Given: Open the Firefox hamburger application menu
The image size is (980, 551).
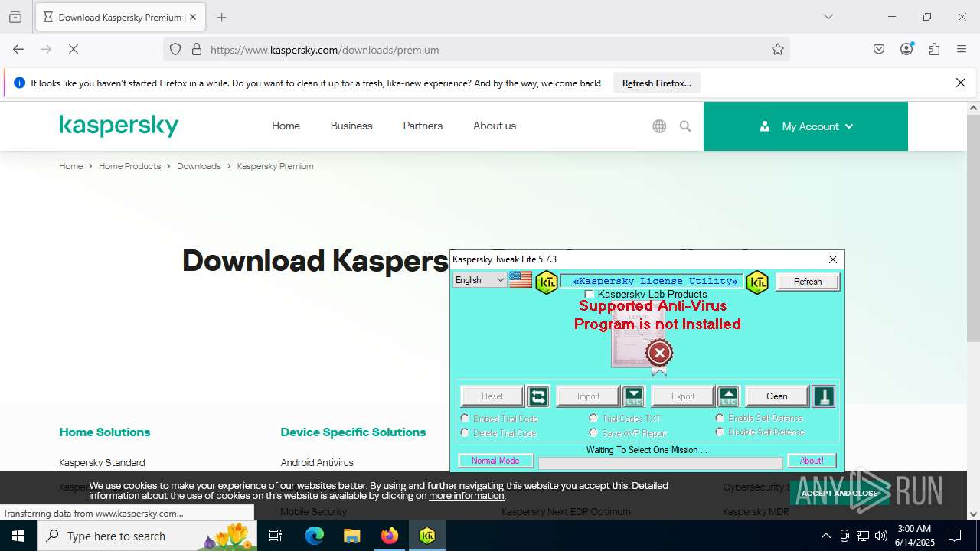Looking at the screenshot, I should (962, 49).
